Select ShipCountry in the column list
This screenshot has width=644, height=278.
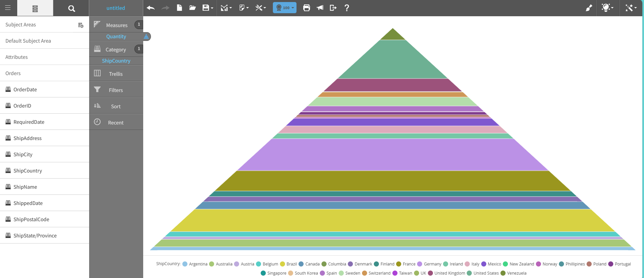[45, 170]
